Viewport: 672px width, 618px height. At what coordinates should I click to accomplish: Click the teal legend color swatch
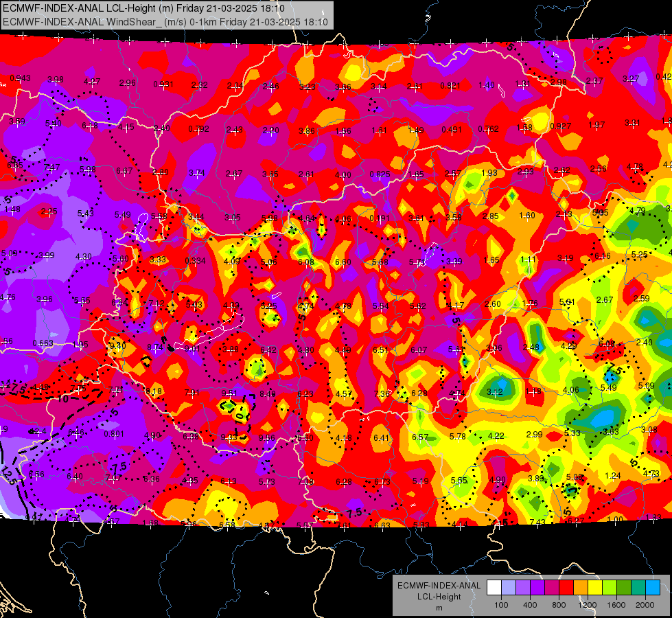click(638, 588)
